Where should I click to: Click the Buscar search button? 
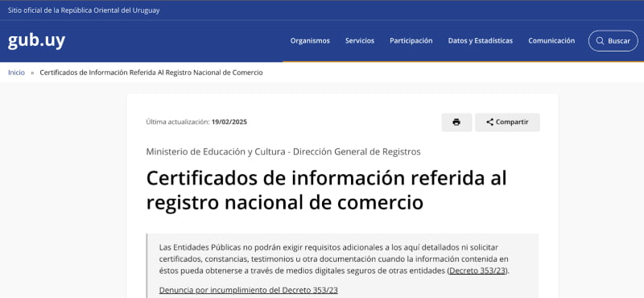(x=613, y=41)
